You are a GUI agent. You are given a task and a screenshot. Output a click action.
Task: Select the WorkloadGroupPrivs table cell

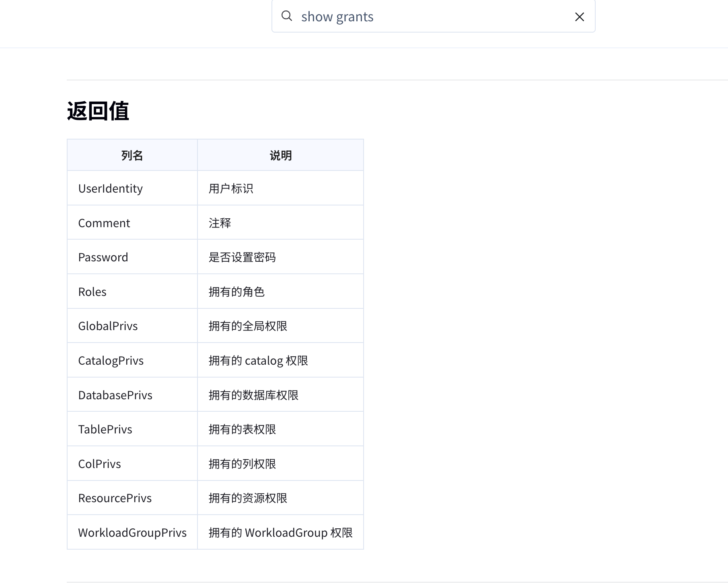tap(132, 533)
